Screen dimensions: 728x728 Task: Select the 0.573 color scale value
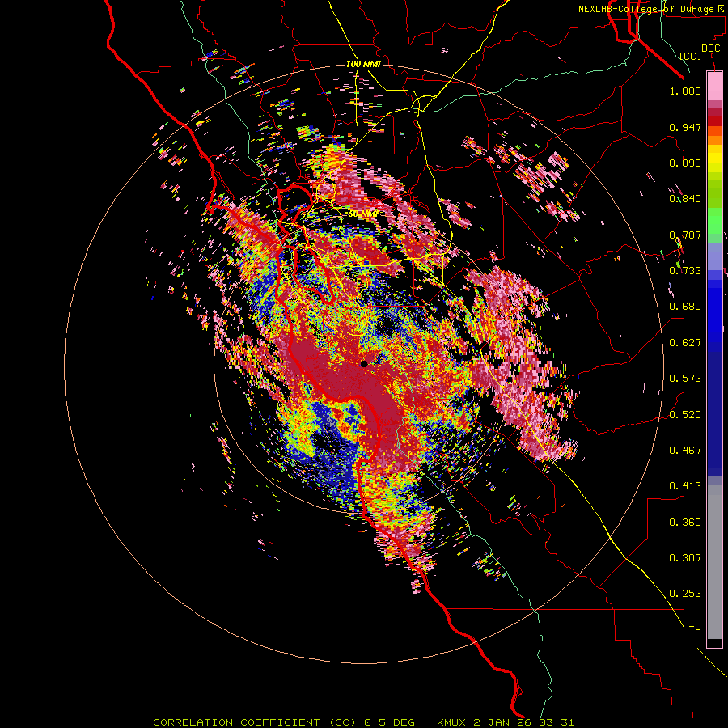685,379
